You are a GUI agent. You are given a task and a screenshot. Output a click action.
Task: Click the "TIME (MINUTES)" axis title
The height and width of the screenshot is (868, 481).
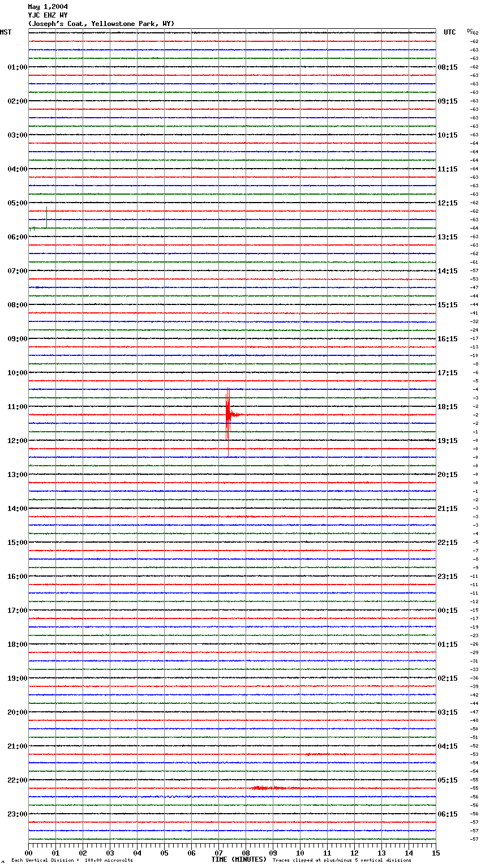pyautogui.click(x=239, y=860)
